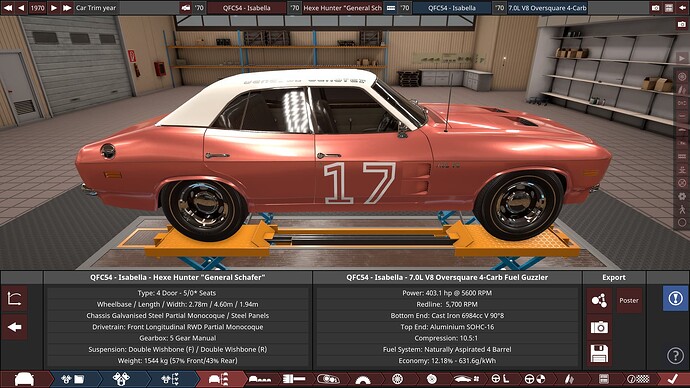The height and width of the screenshot is (388, 690).
Task: Open the brakes section icon
Action: click(432, 379)
